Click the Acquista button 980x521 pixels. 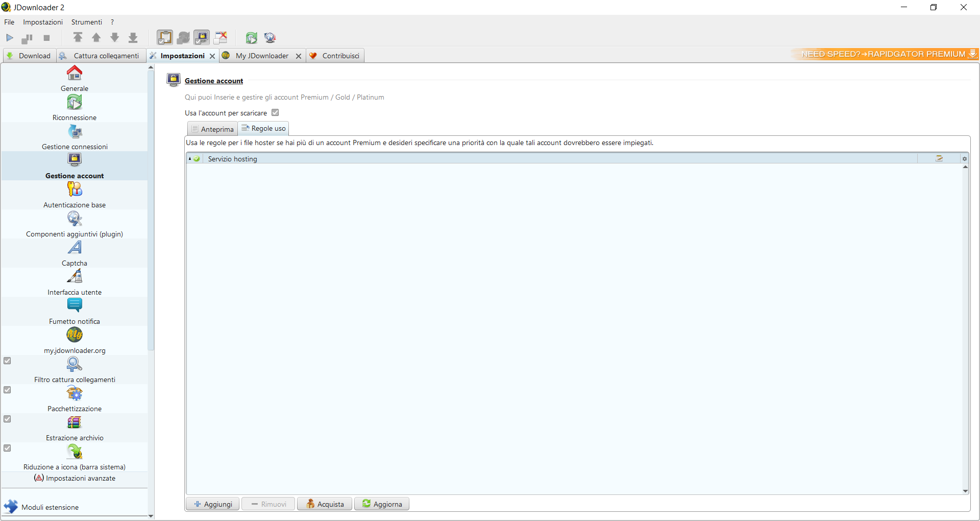(x=325, y=504)
